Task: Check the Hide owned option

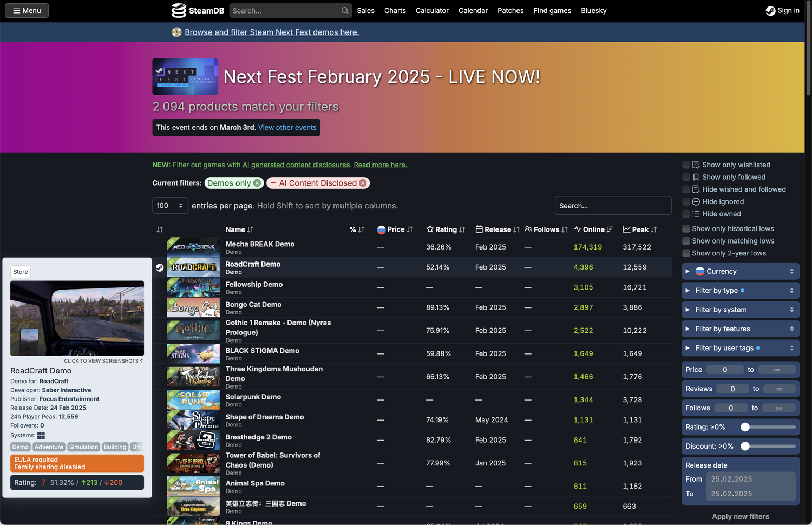Action: tap(686, 214)
